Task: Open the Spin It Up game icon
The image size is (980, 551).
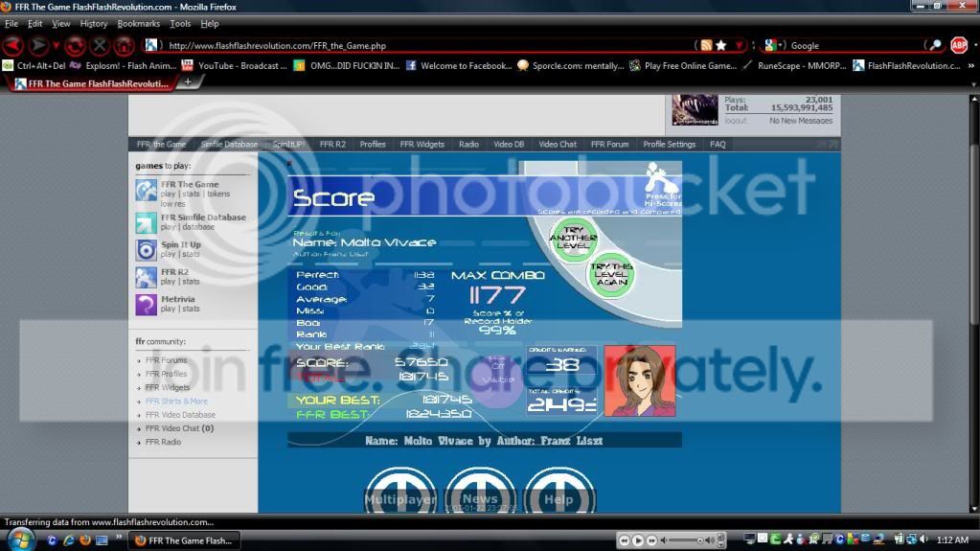Action: 146,250
